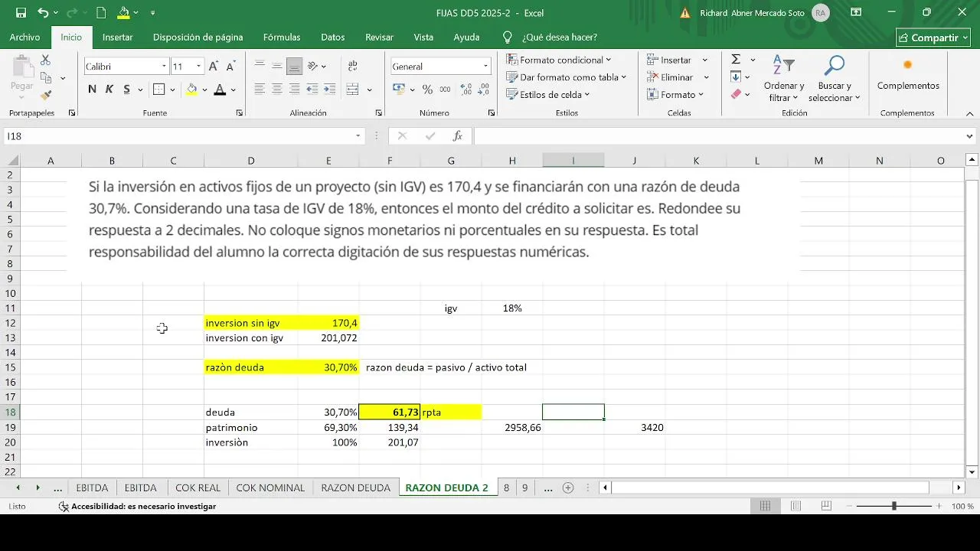Expand the Name Box dropdown arrow
980x551 pixels.
tap(358, 136)
